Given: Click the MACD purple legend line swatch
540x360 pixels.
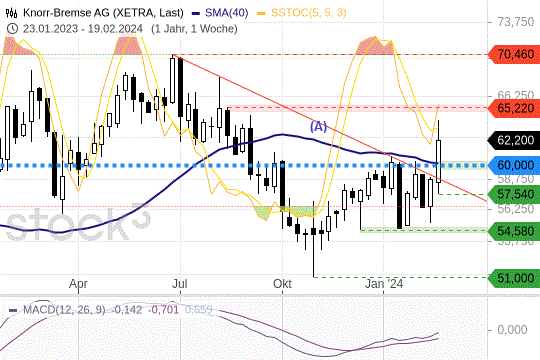Looking at the screenshot, I should tap(13, 310).
